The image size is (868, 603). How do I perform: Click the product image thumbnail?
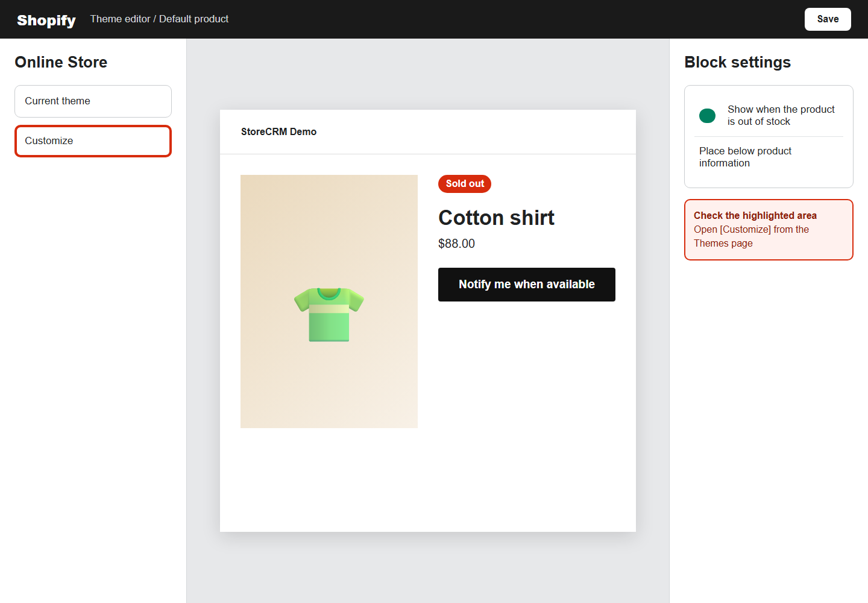[329, 301]
